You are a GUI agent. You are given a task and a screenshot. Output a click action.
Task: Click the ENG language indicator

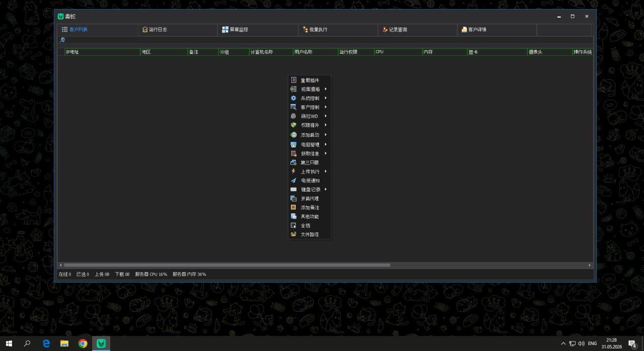point(593,343)
